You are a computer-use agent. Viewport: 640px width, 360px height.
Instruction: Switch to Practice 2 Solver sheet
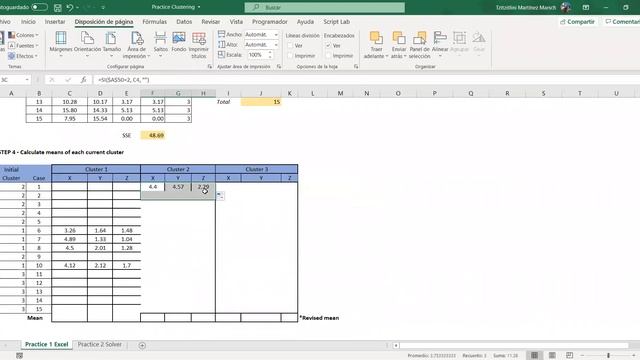pyautogui.click(x=100, y=344)
